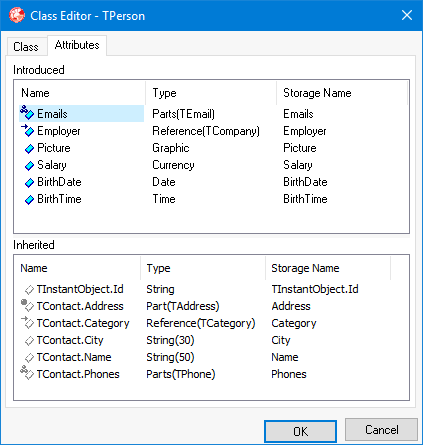Switch to the Class tab

[26, 47]
